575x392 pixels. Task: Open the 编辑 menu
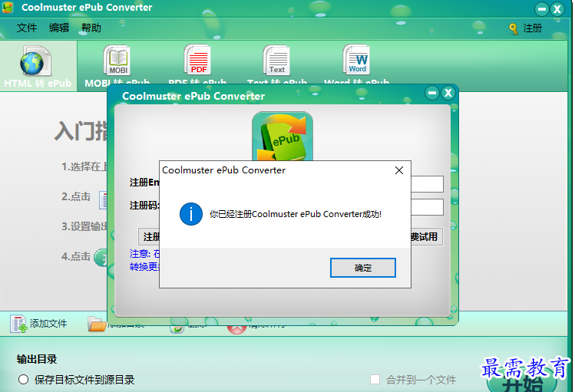click(59, 28)
